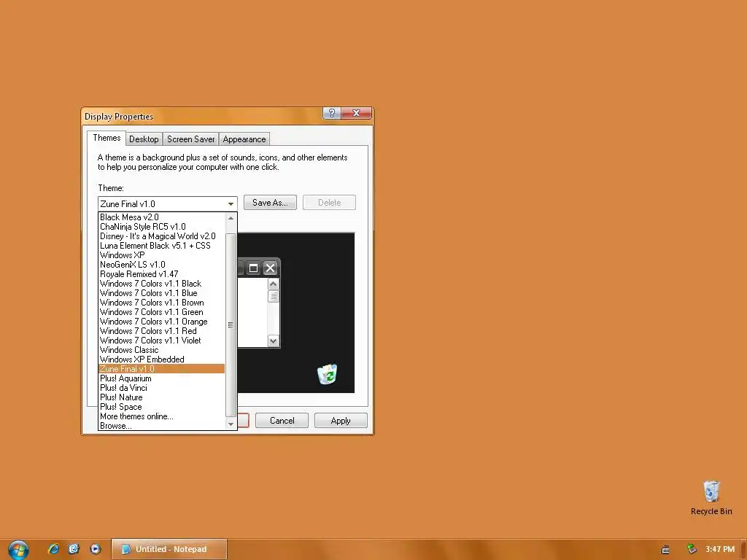
Task: Choose NeoGeniX LS v1.0 theme
Action: (x=161, y=265)
